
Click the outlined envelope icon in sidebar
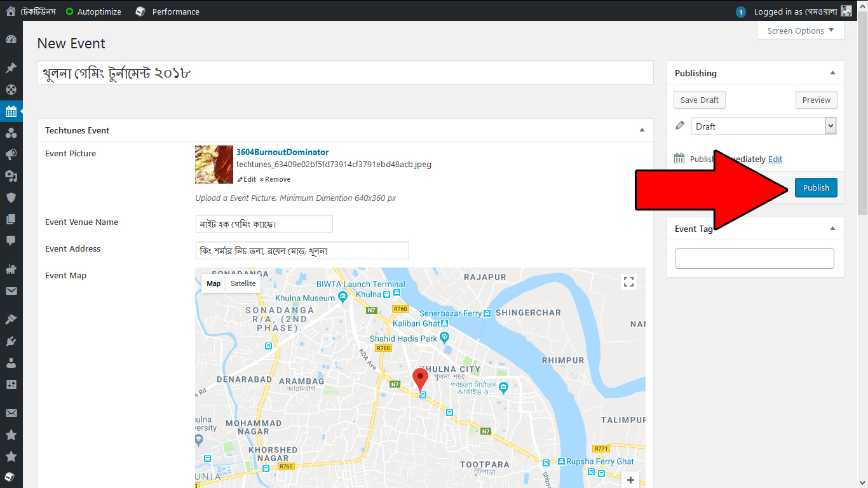tap(11, 413)
